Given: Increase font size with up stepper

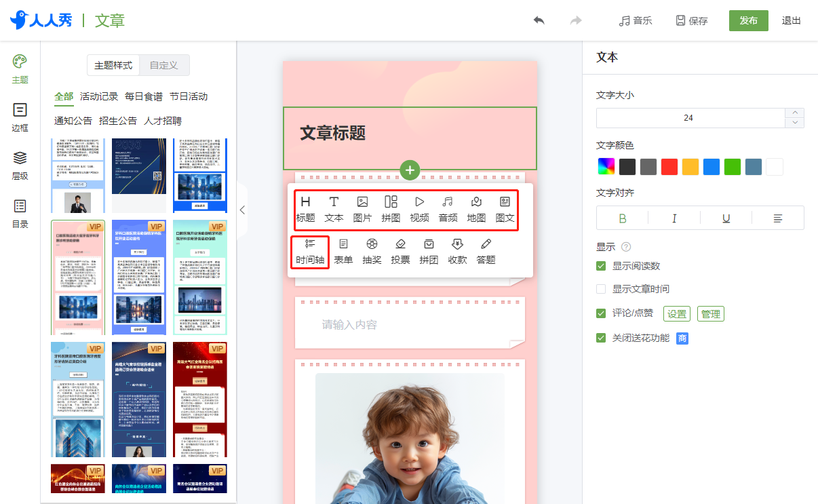Looking at the screenshot, I should coord(795,113).
